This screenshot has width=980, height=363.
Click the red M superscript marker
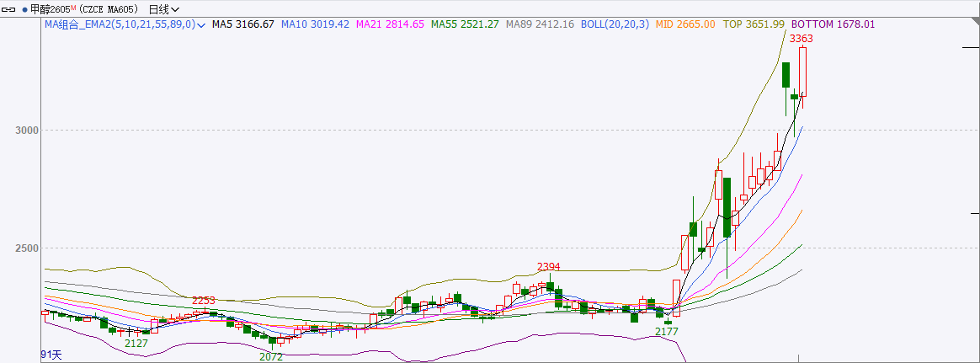[74, 8]
